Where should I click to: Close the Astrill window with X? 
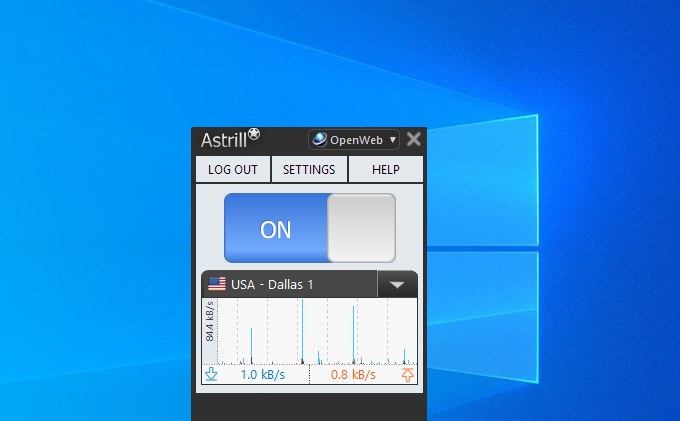(414, 140)
